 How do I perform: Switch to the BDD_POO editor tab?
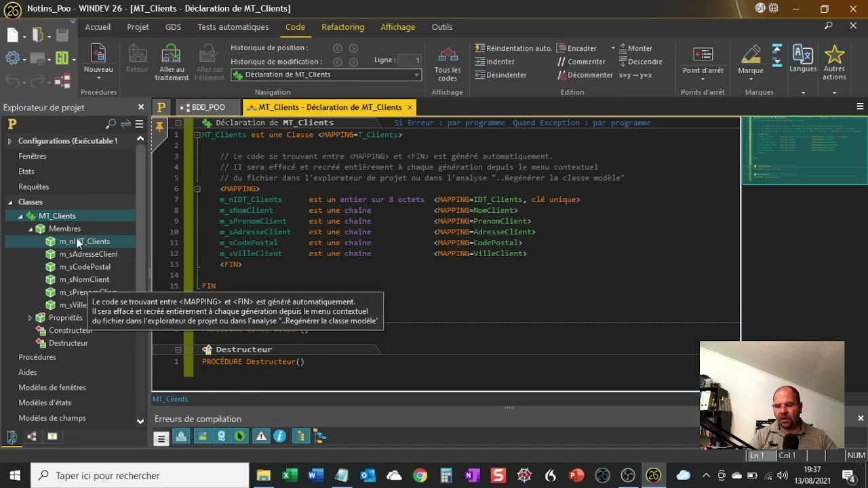[208, 107]
